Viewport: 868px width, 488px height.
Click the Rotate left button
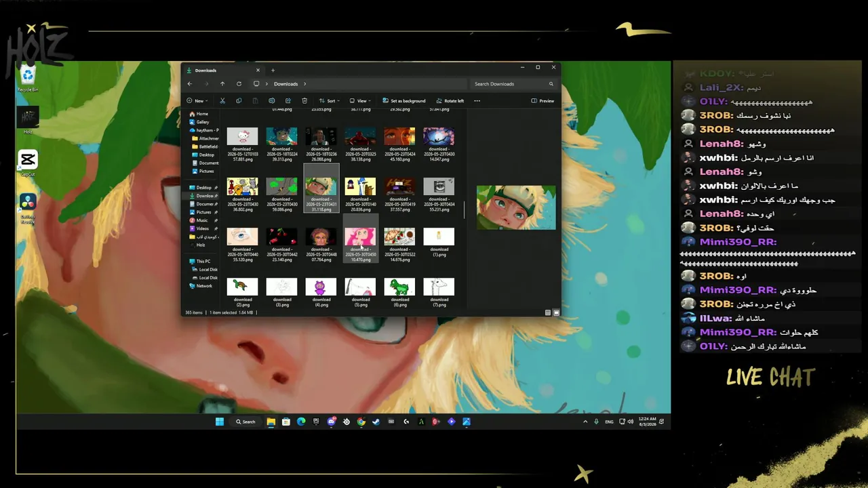pyautogui.click(x=450, y=101)
